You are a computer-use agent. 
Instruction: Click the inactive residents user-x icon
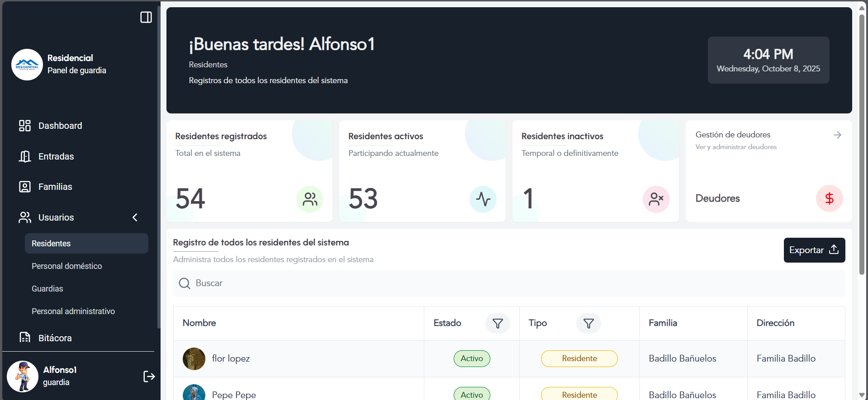click(656, 199)
